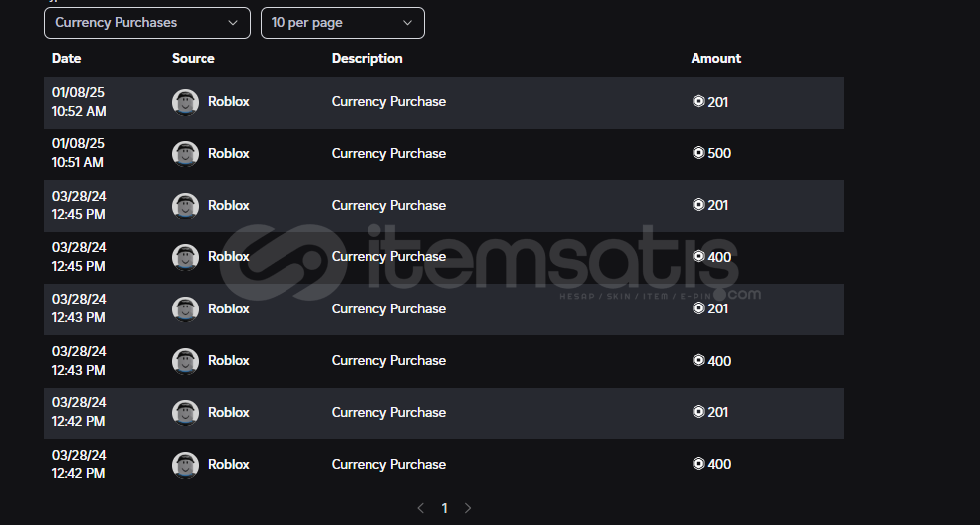The image size is (980, 525).
Task: Select amount value 500
Action: click(719, 154)
